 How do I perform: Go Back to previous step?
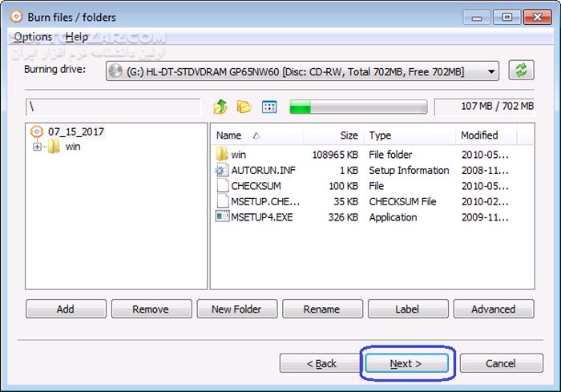click(321, 363)
